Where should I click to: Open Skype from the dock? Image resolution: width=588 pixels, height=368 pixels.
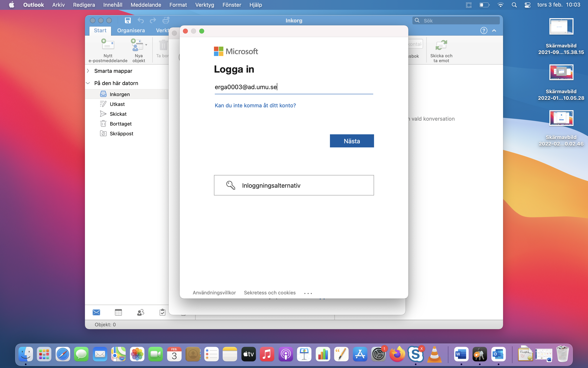(x=415, y=354)
